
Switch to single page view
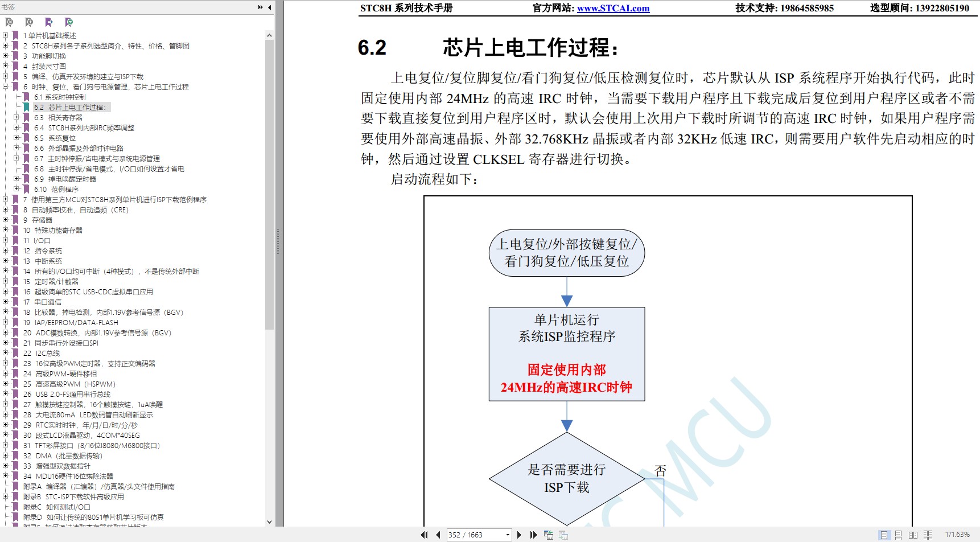(x=884, y=535)
